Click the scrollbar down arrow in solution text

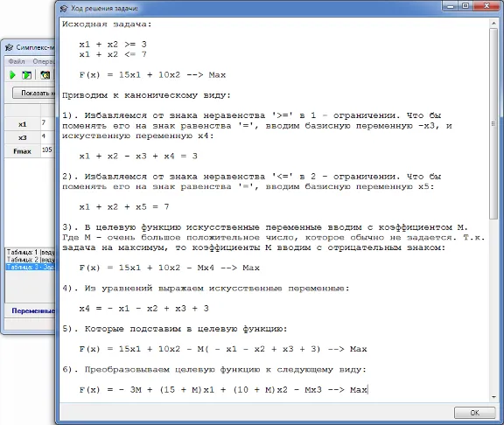click(x=493, y=397)
